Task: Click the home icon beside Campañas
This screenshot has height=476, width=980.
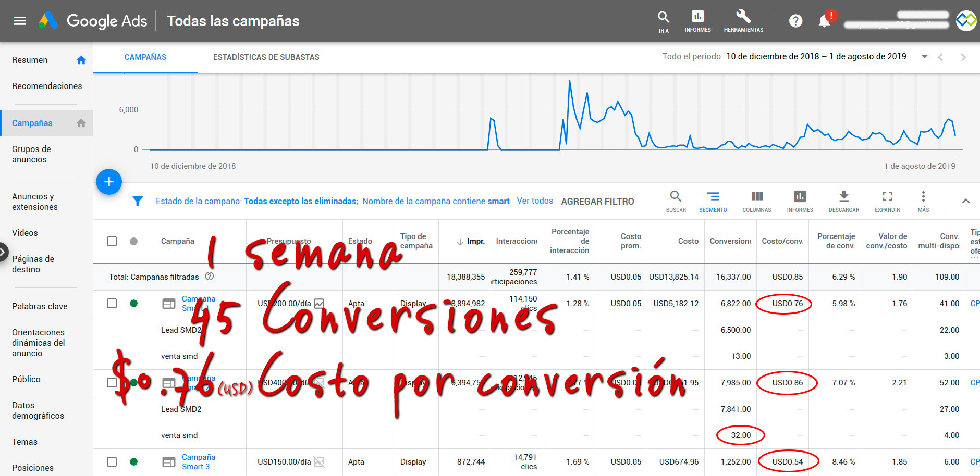Action: coord(81,123)
